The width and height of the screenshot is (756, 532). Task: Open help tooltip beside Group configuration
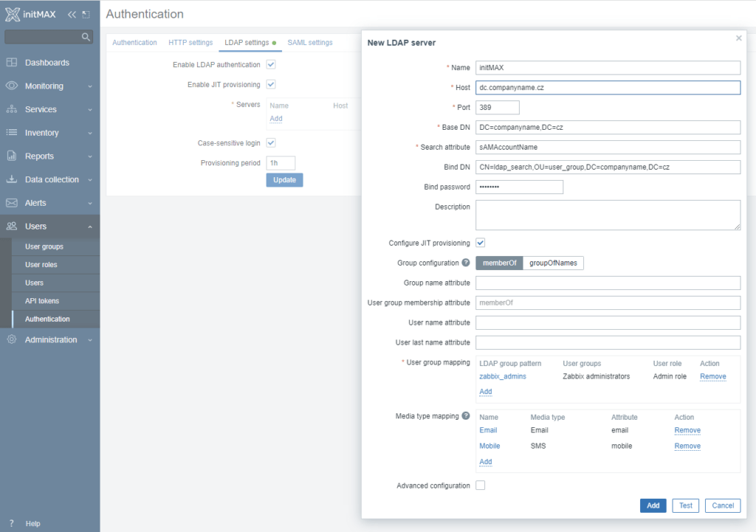click(x=466, y=263)
